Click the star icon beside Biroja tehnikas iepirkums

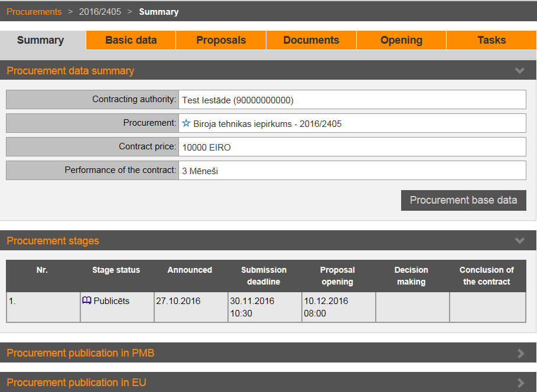pyautogui.click(x=186, y=123)
